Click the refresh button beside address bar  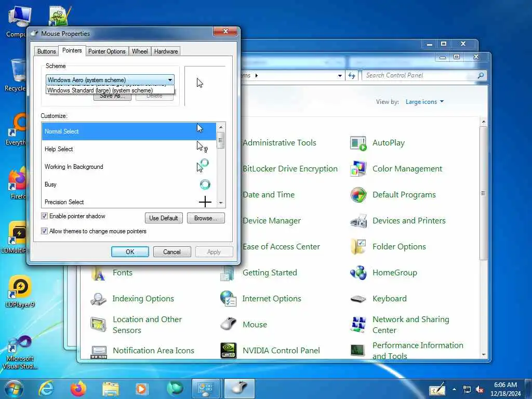[x=352, y=76]
